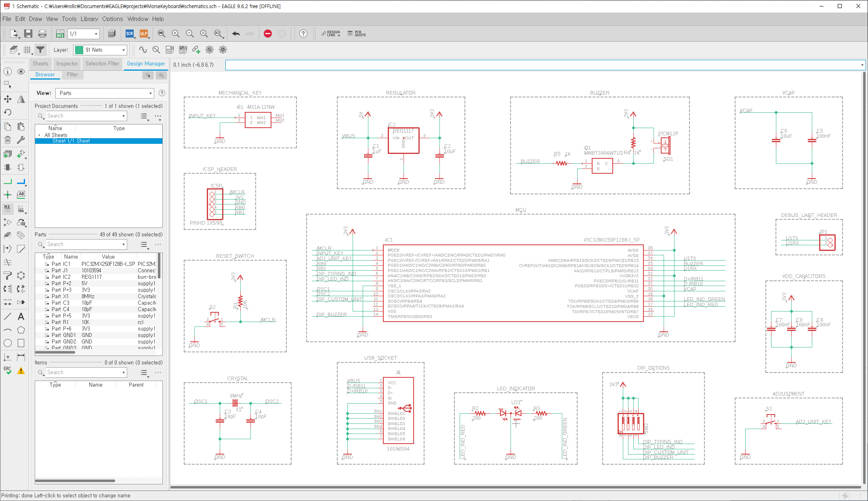The image size is (868, 501).
Task: Open Project Documents list options dropdown
Action: click(x=145, y=116)
